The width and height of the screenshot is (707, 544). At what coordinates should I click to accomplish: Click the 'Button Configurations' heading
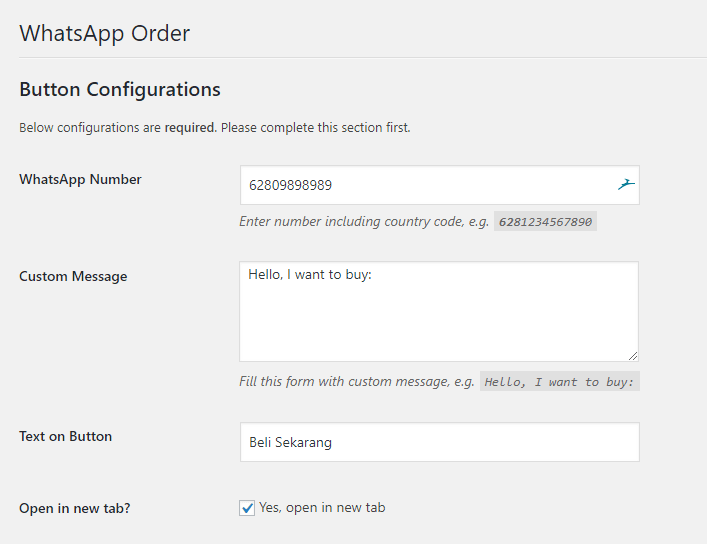tap(120, 89)
